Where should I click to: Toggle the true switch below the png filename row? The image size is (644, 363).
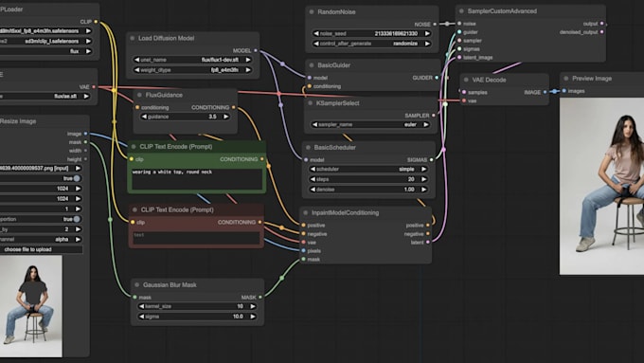tap(77, 178)
